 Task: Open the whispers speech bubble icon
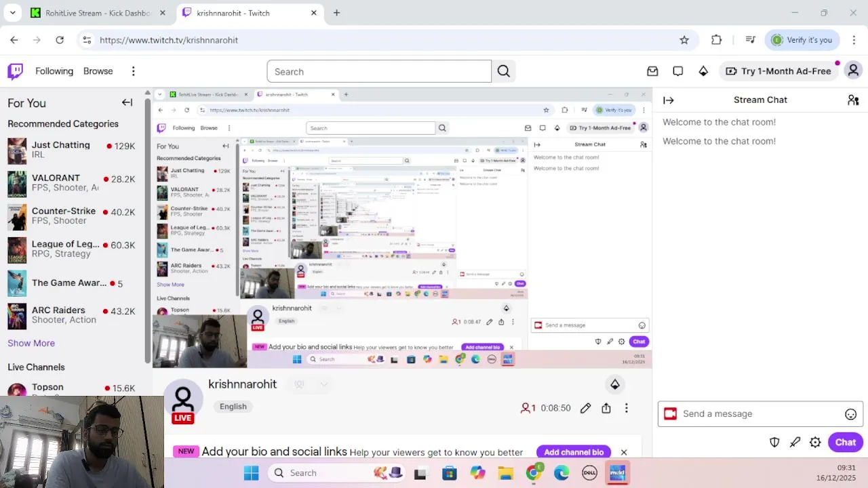(677, 71)
